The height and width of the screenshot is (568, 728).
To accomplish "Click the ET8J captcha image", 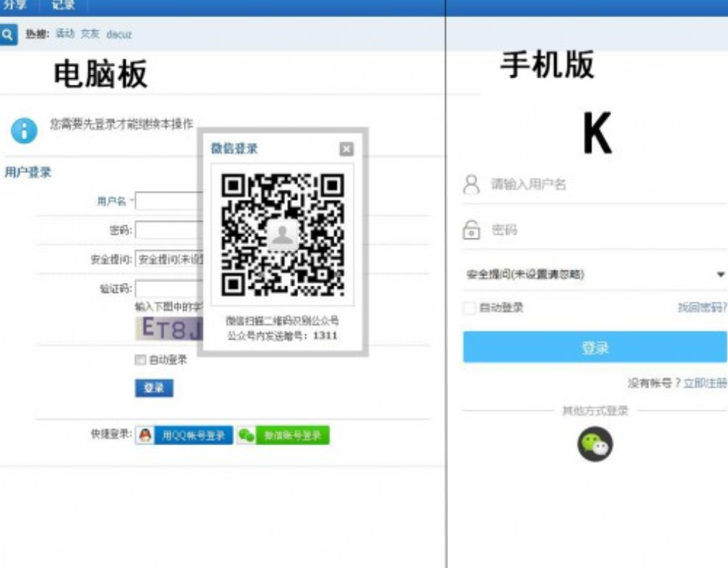I will pyautogui.click(x=170, y=328).
